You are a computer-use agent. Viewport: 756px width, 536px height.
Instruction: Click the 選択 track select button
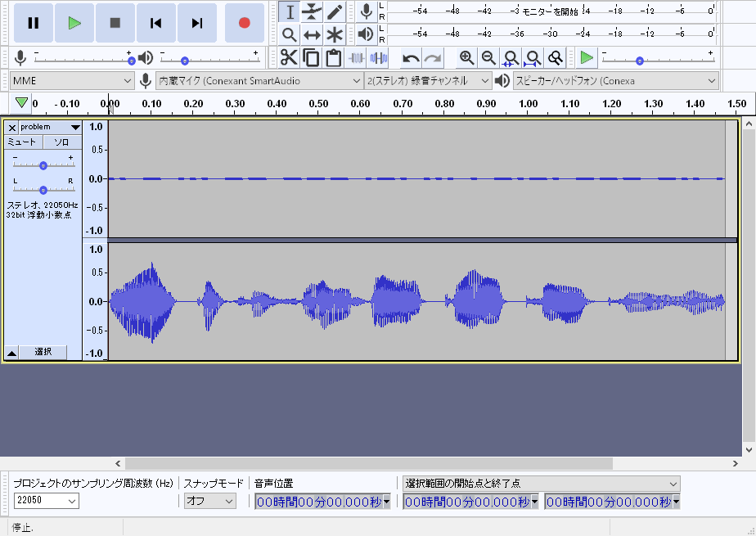coord(43,352)
